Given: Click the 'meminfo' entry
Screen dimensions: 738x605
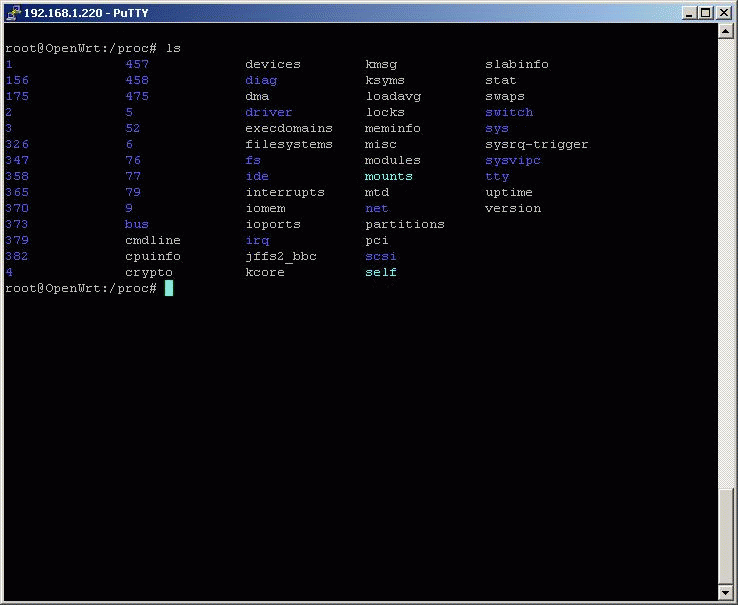Looking at the screenshot, I should 393,128.
